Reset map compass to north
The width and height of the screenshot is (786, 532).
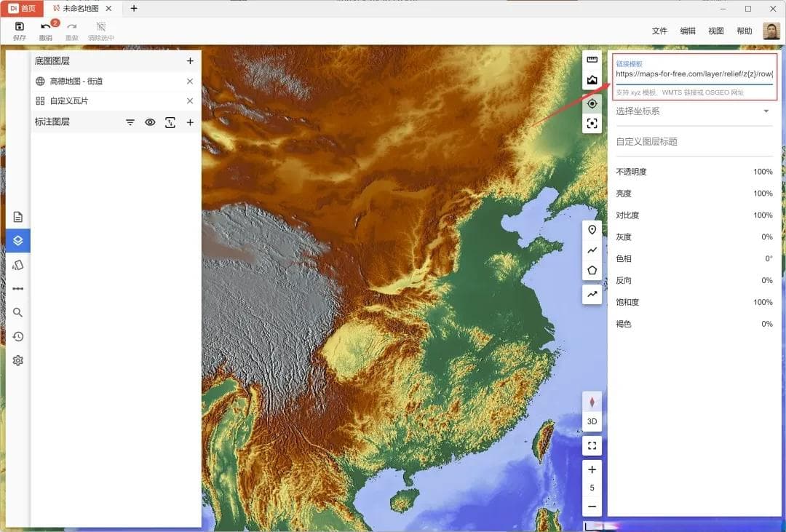(x=592, y=402)
